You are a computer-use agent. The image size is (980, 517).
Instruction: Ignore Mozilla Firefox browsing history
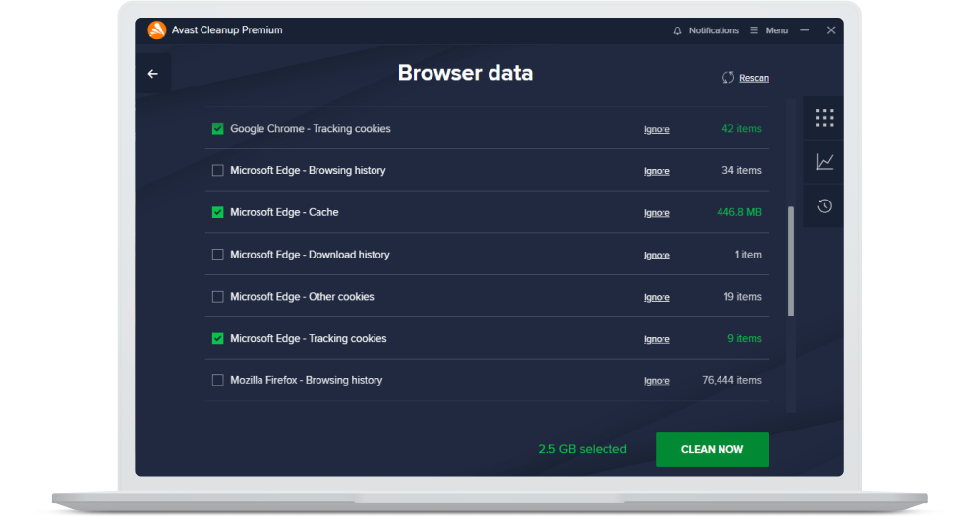pos(657,380)
